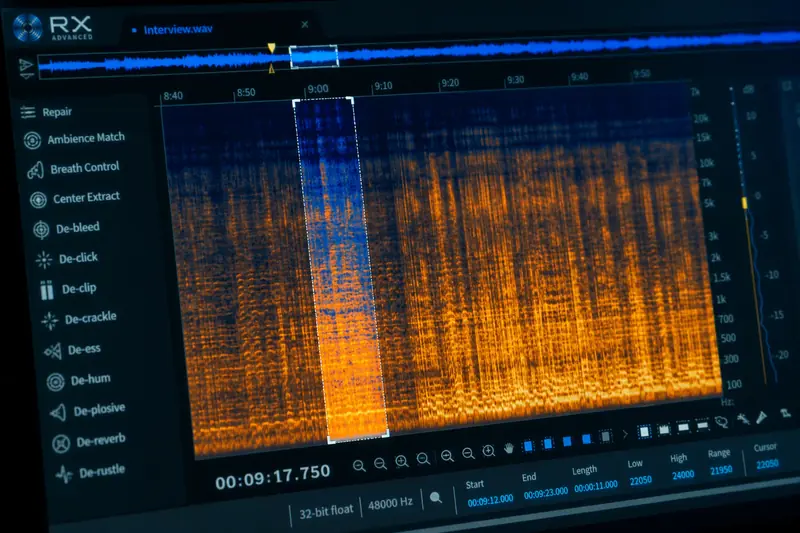Select the grab hand tool

pyautogui.click(x=509, y=448)
